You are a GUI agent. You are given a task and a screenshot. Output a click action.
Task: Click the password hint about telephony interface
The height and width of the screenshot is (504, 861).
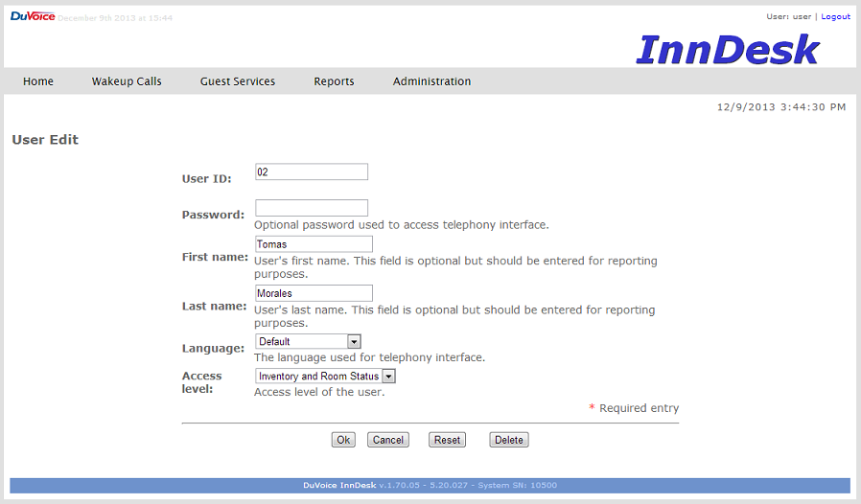point(402,225)
